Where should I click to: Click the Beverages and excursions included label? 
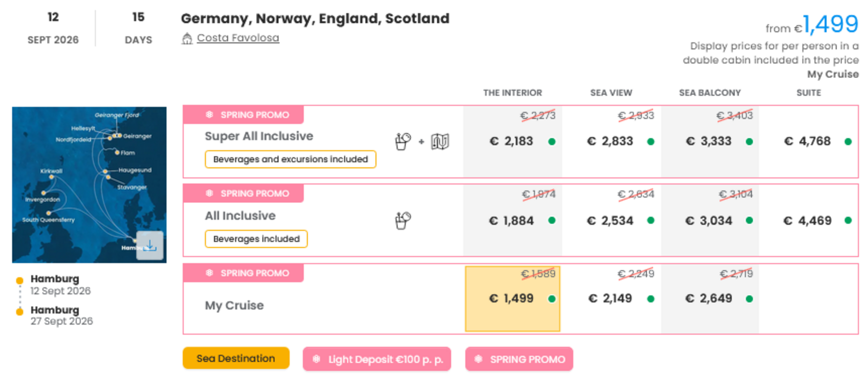point(290,159)
